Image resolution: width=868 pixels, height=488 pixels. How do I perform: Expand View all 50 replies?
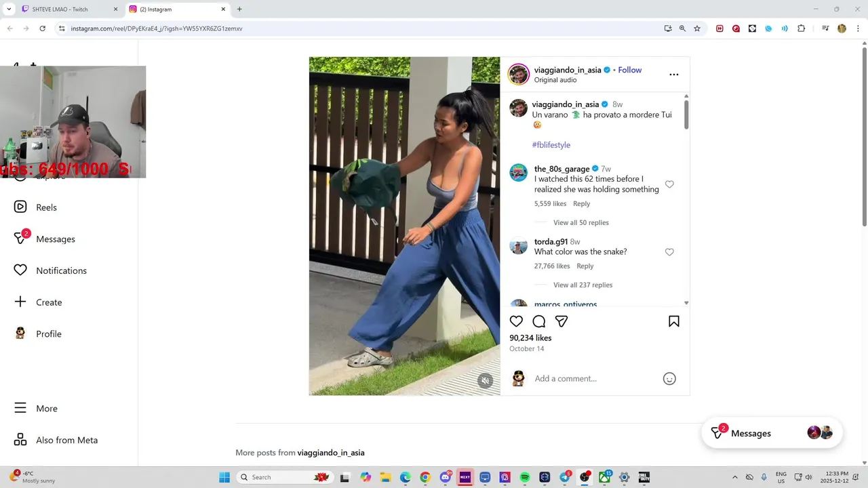click(x=581, y=222)
